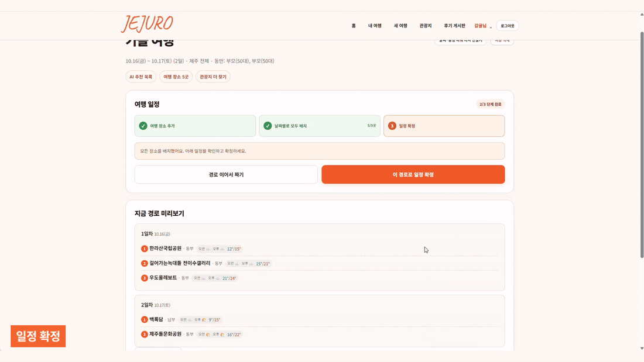
Task: Click the 15°/21° temperature value
Action: [263, 264]
